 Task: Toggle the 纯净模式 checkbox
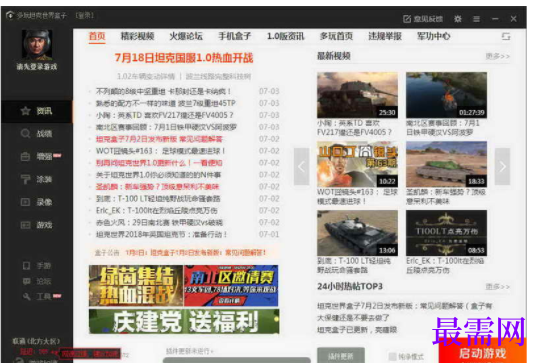(392, 356)
